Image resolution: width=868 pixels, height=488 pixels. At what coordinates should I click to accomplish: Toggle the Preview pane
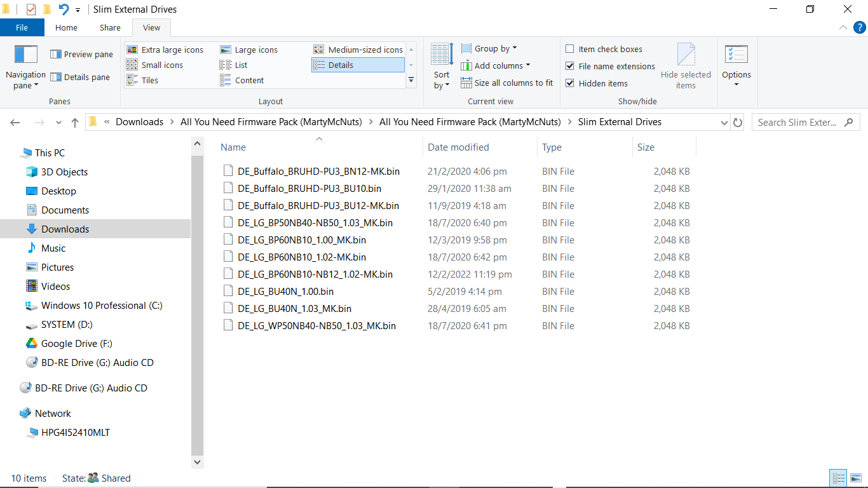pyautogui.click(x=81, y=55)
